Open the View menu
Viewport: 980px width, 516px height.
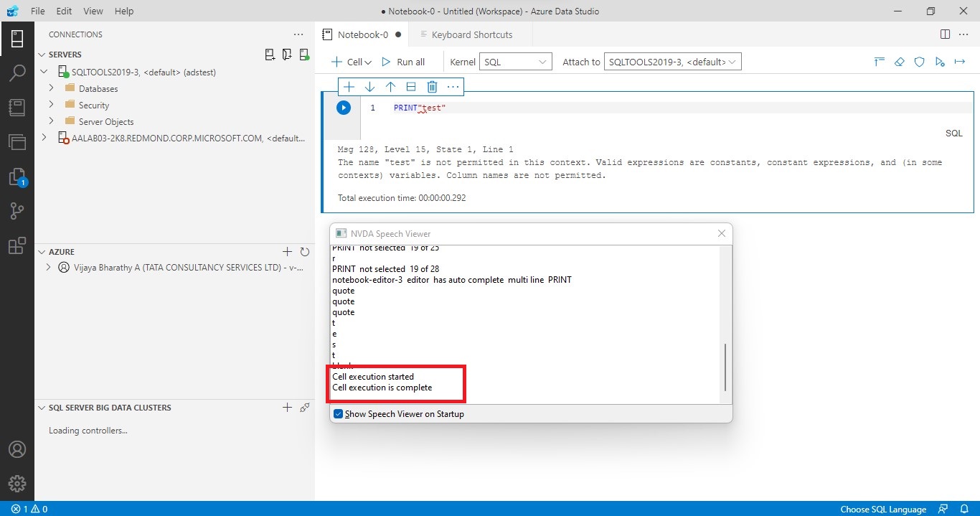click(x=93, y=11)
